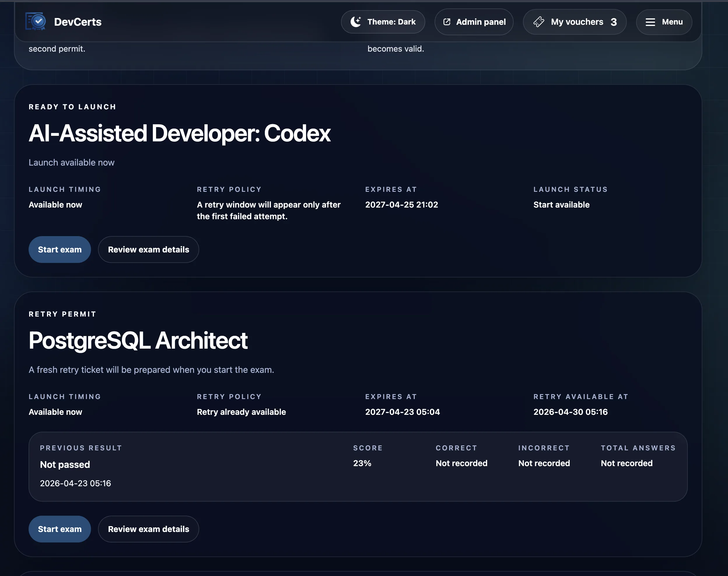Click Codex retry policy description text

click(x=269, y=210)
